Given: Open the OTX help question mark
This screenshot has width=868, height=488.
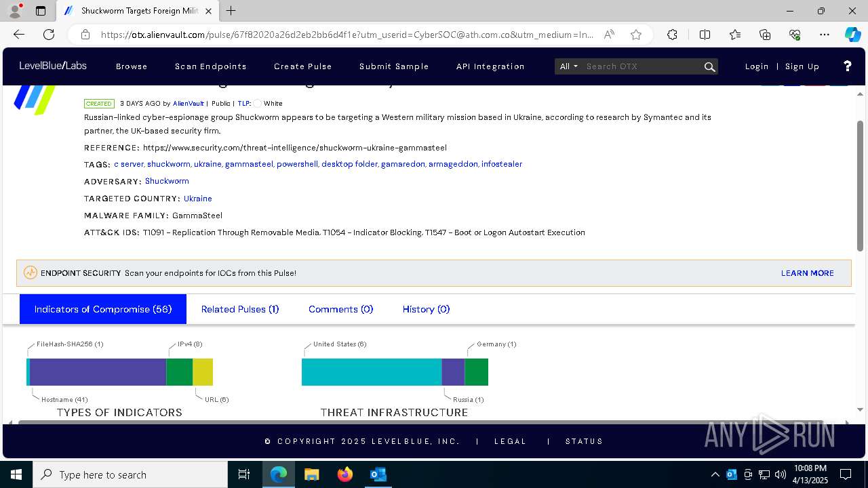Looking at the screenshot, I should [847, 66].
